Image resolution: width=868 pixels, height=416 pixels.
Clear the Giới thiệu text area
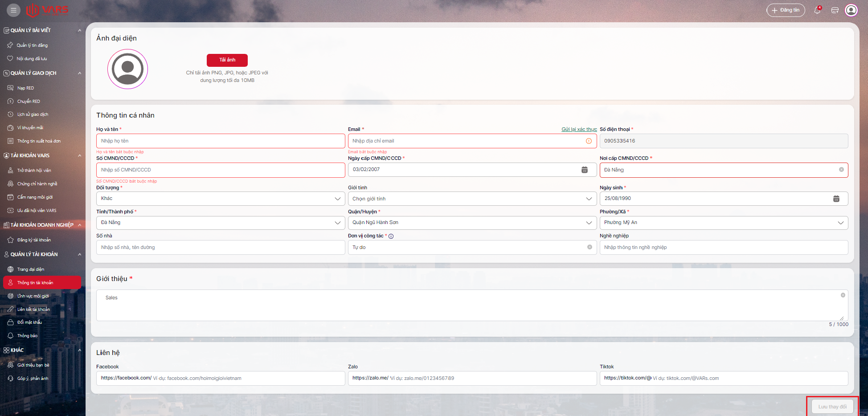pyautogui.click(x=843, y=295)
